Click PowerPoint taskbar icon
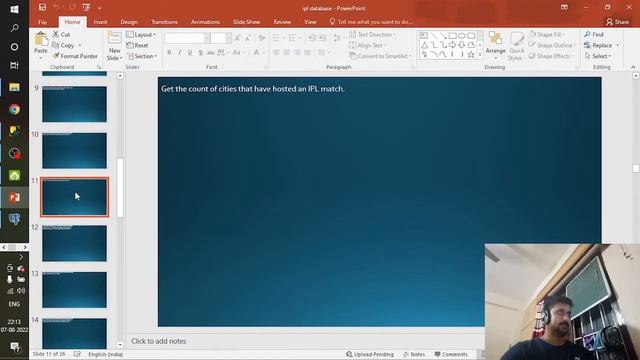 click(14, 198)
